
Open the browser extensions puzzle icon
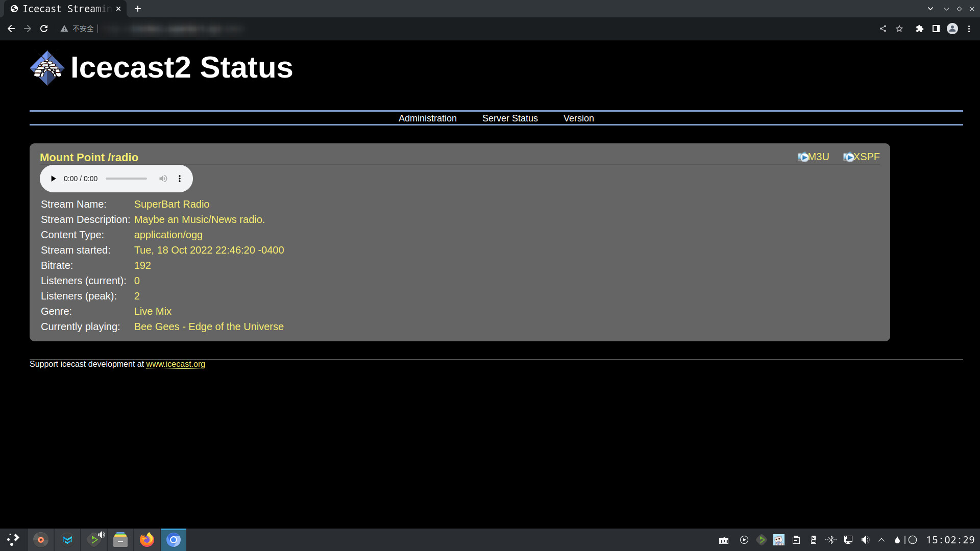click(x=919, y=29)
